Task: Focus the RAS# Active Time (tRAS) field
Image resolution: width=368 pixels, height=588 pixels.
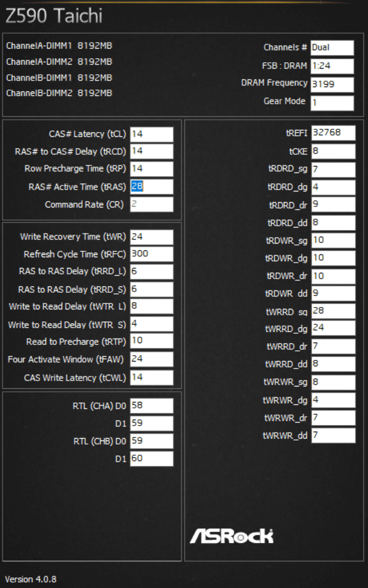Action: pyautogui.click(x=152, y=186)
